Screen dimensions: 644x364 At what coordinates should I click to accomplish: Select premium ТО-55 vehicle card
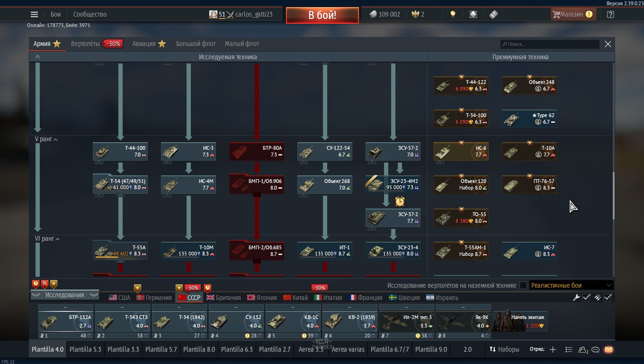(x=461, y=218)
